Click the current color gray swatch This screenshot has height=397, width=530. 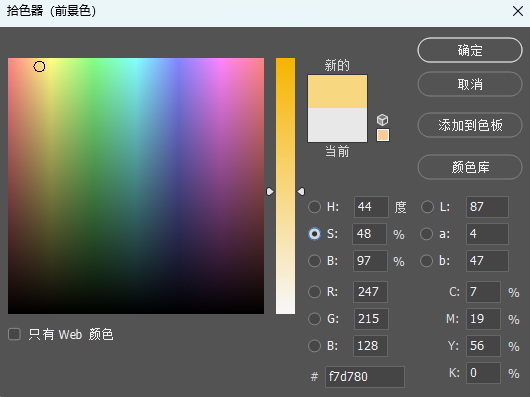coord(337,125)
